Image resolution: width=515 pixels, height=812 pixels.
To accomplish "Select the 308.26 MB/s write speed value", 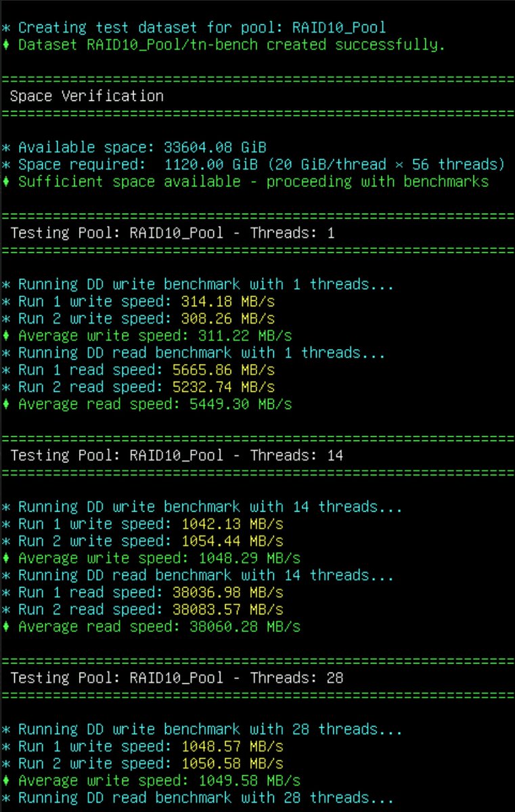I will tap(229, 319).
